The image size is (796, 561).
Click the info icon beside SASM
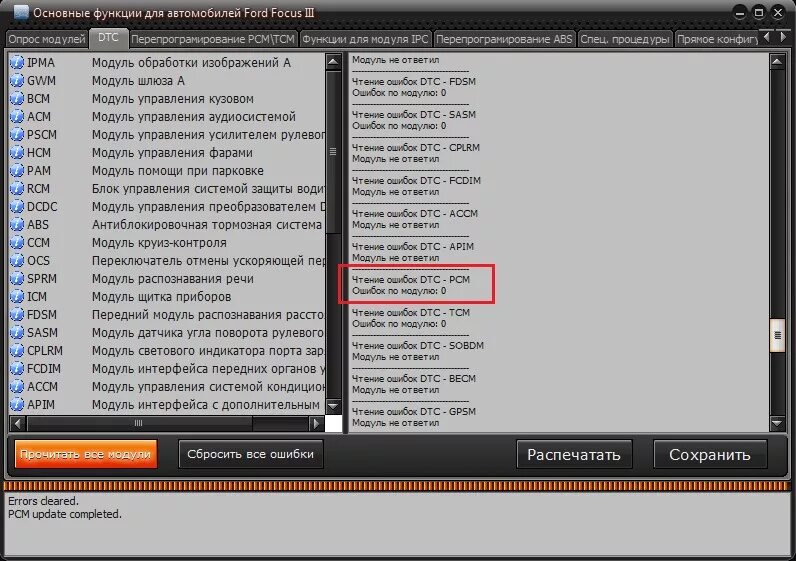point(17,333)
